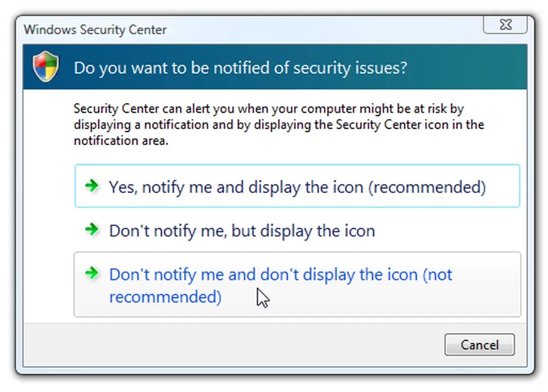
Task: Click the "Windows Security Center" title bar text
Action: [95, 30]
